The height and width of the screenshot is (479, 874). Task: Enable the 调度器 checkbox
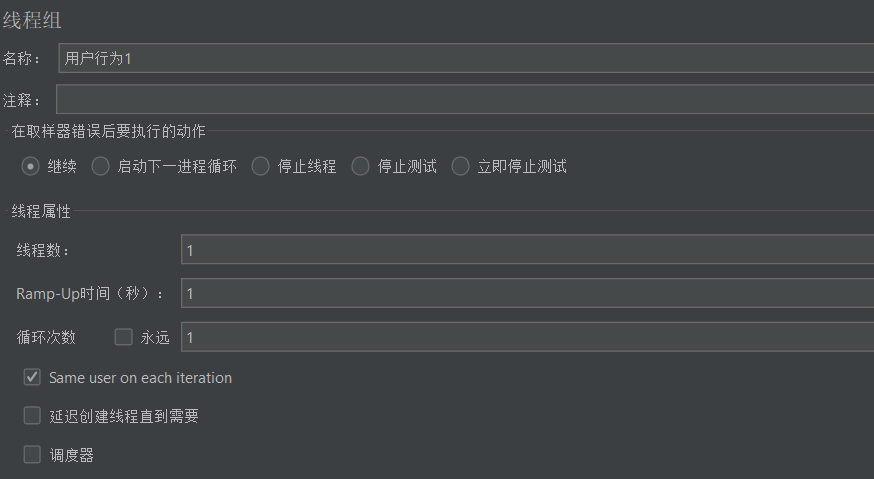click(32, 454)
